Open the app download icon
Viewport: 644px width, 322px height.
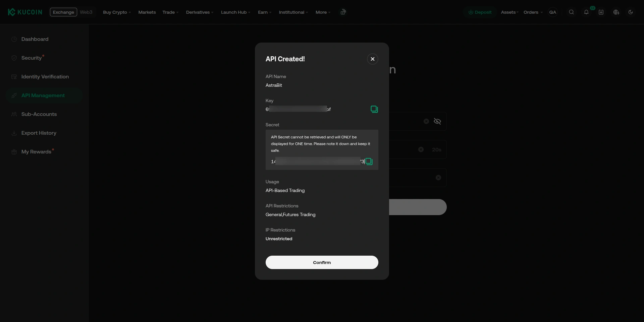[x=601, y=12]
